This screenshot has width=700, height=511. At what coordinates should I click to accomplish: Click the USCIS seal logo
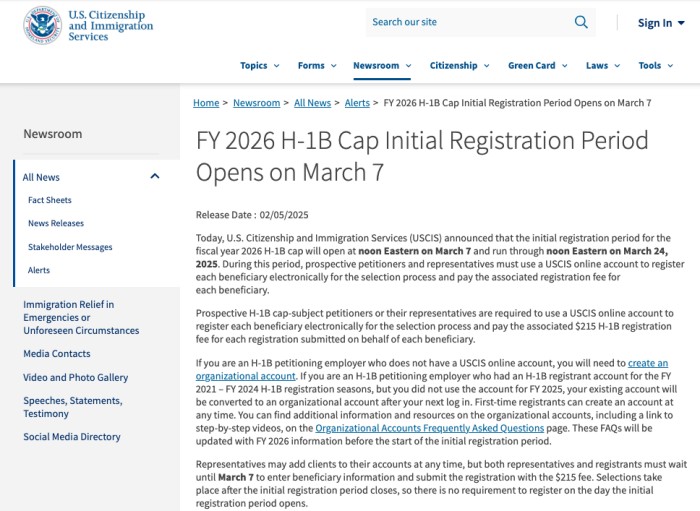point(42,25)
